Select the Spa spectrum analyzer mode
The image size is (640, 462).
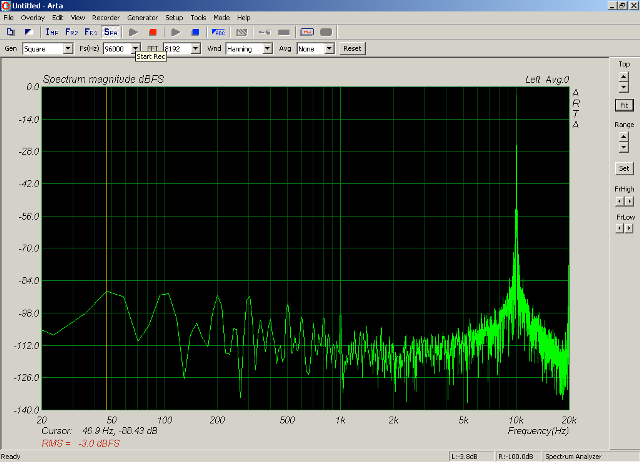tap(111, 32)
